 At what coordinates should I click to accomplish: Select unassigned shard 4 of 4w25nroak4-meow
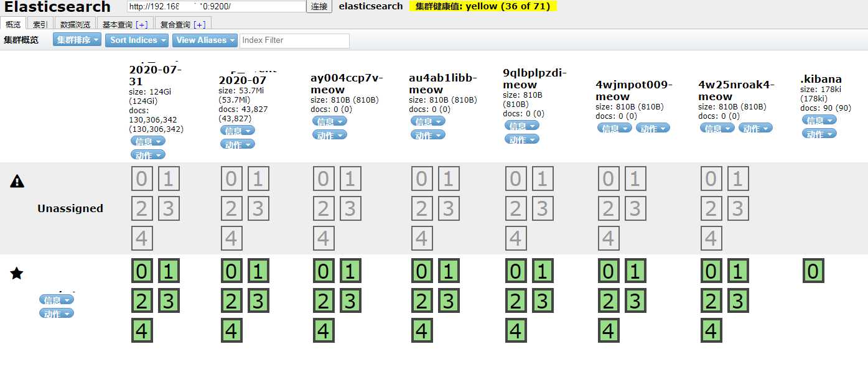point(711,239)
